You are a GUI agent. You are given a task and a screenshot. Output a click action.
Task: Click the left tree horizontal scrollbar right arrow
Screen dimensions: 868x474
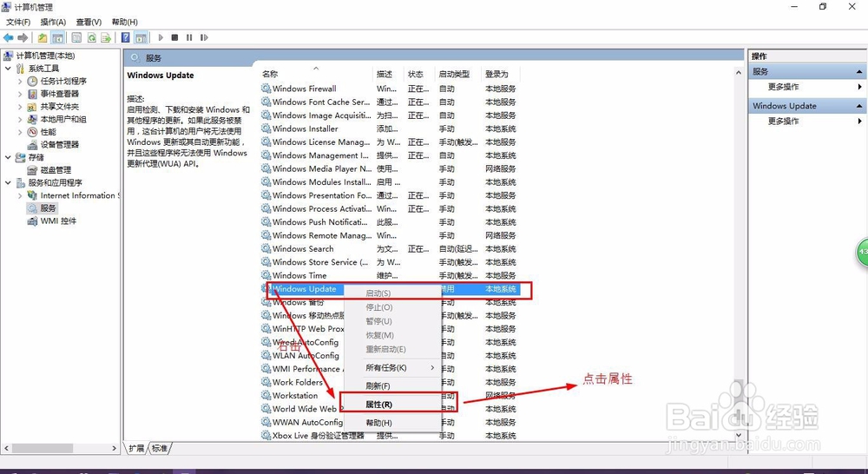point(115,448)
